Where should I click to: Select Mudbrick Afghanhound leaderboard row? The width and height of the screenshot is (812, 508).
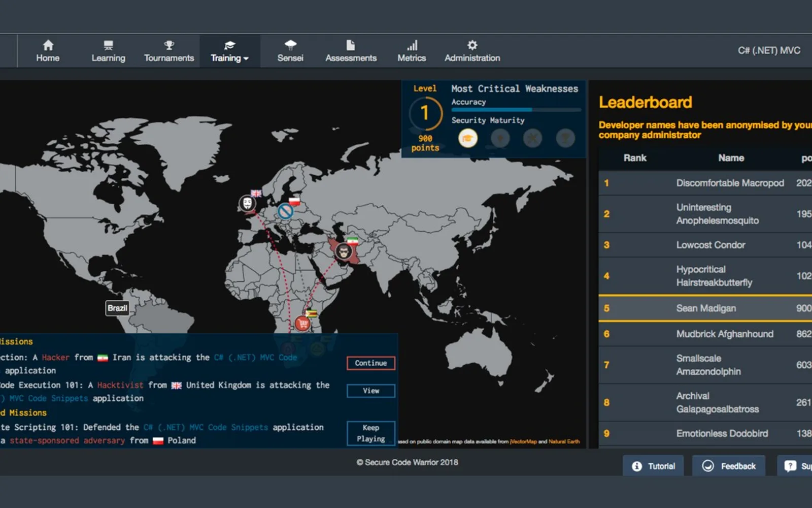coord(705,334)
